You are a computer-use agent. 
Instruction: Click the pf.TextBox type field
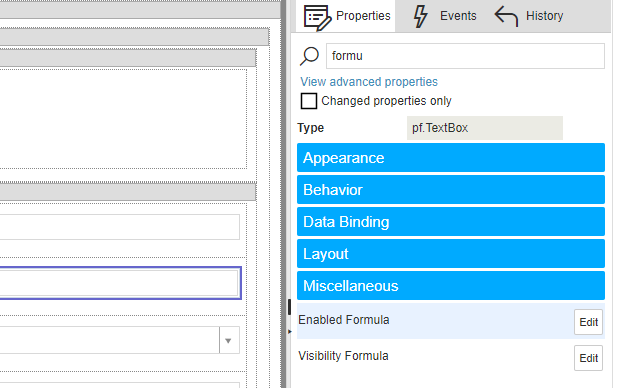coord(485,128)
